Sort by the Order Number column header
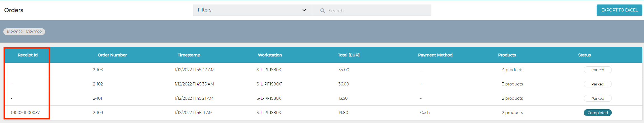The image size is (644, 123). tap(112, 55)
